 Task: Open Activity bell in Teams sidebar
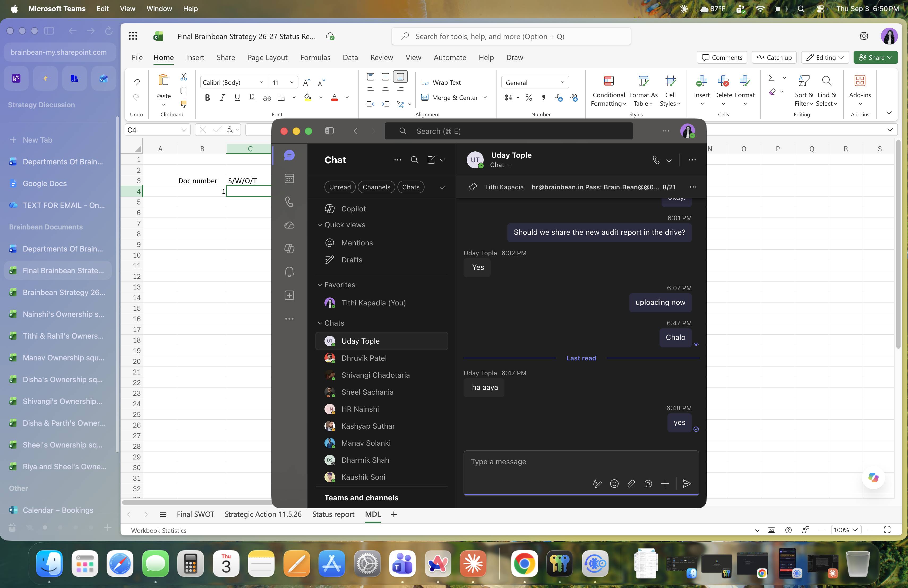coord(289,272)
